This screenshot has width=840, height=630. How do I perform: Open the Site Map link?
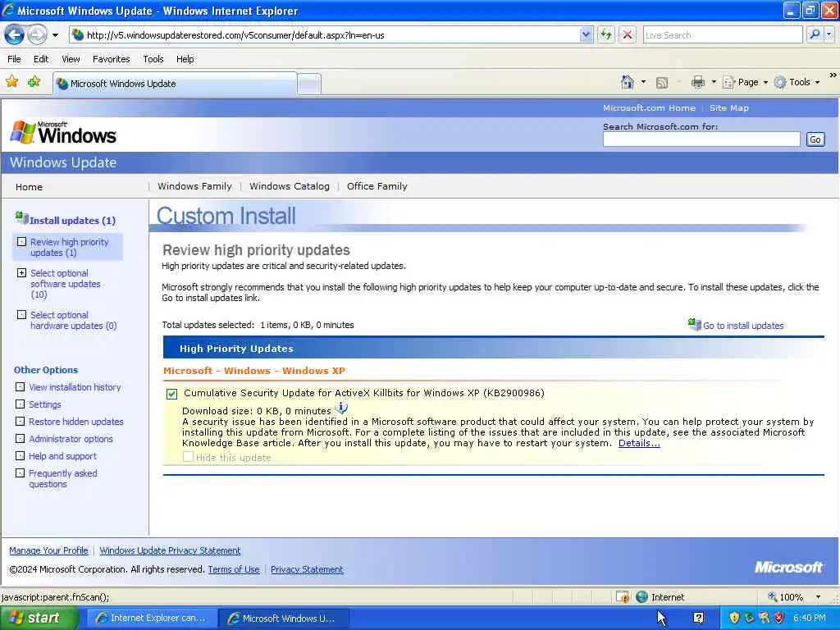click(728, 107)
